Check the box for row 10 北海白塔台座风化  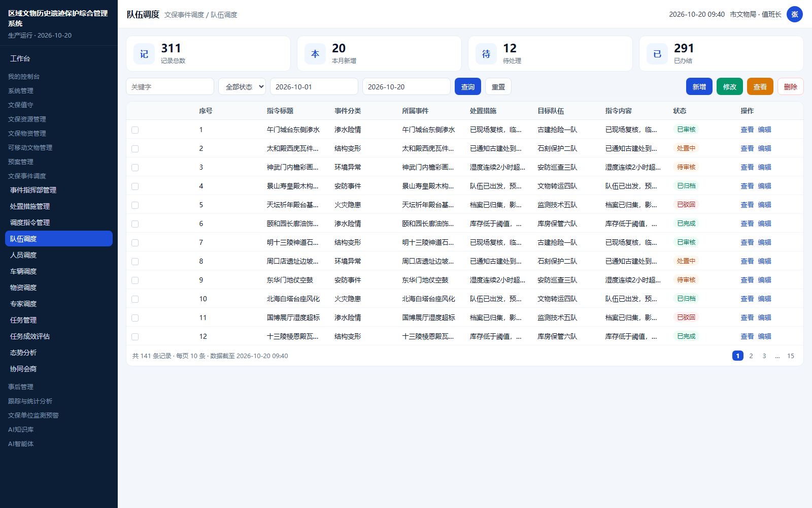(x=135, y=299)
